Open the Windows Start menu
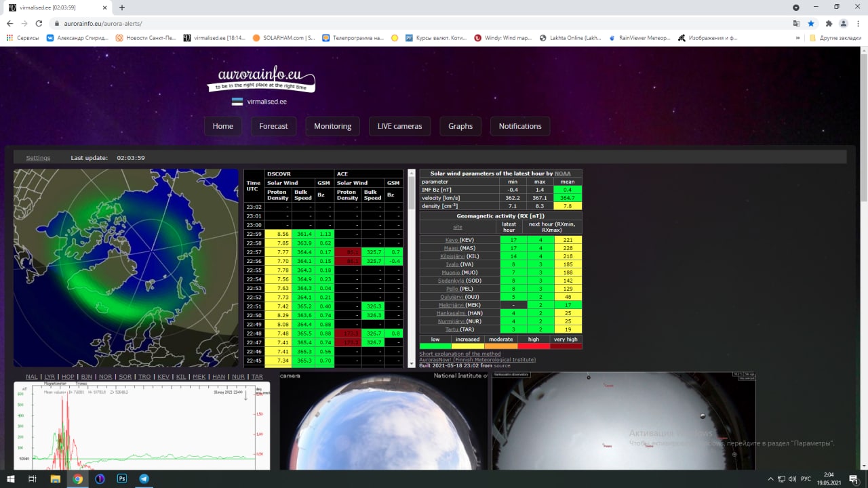Viewport: 868px width, 488px height. [11, 479]
